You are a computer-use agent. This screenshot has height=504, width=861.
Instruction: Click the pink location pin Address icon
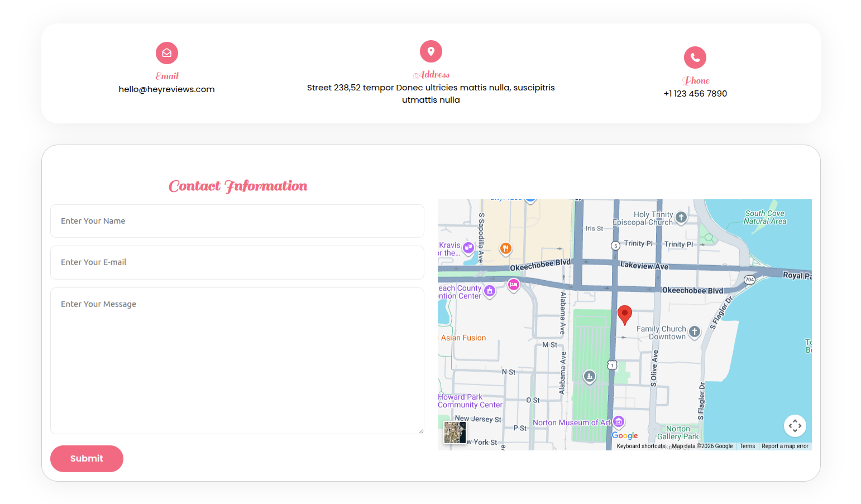431,51
